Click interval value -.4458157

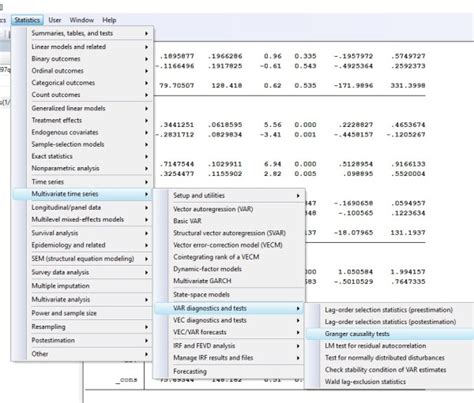coord(353,135)
